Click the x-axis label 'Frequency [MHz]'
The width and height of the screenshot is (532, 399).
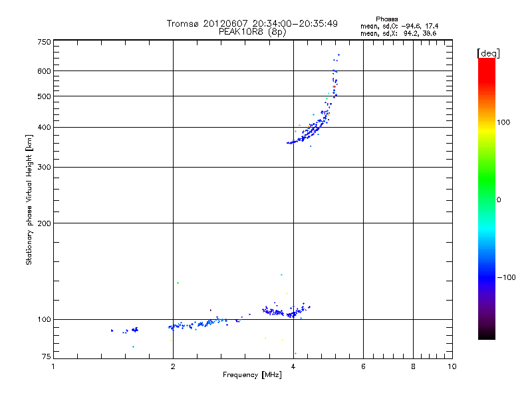tap(252, 375)
